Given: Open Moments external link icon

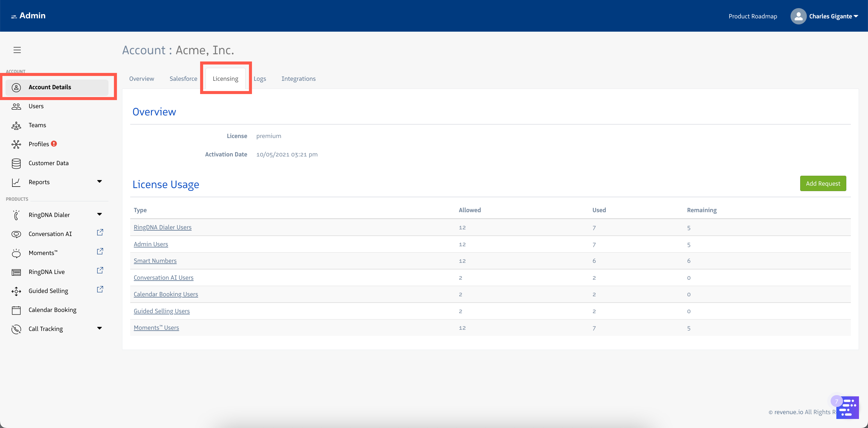Looking at the screenshot, I should [100, 251].
